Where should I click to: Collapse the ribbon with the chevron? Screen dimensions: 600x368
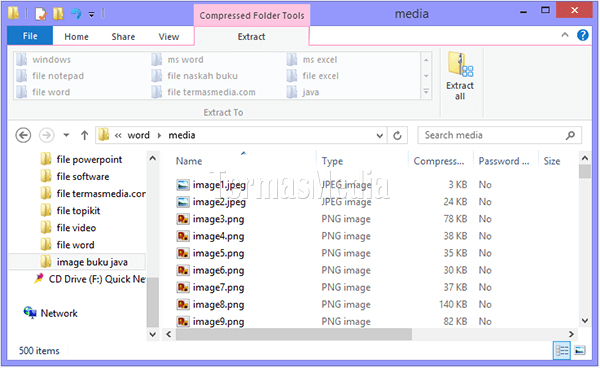[x=565, y=35]
